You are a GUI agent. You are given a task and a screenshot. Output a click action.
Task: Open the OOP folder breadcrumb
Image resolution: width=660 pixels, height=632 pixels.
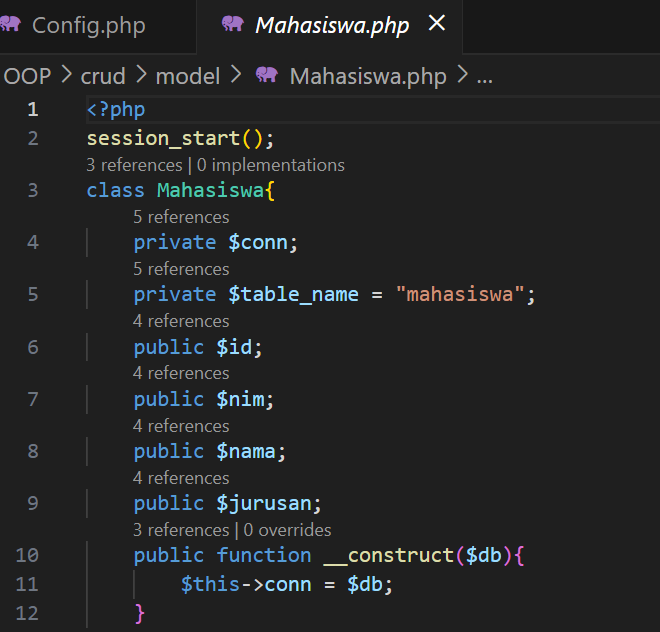coord(27,76)
